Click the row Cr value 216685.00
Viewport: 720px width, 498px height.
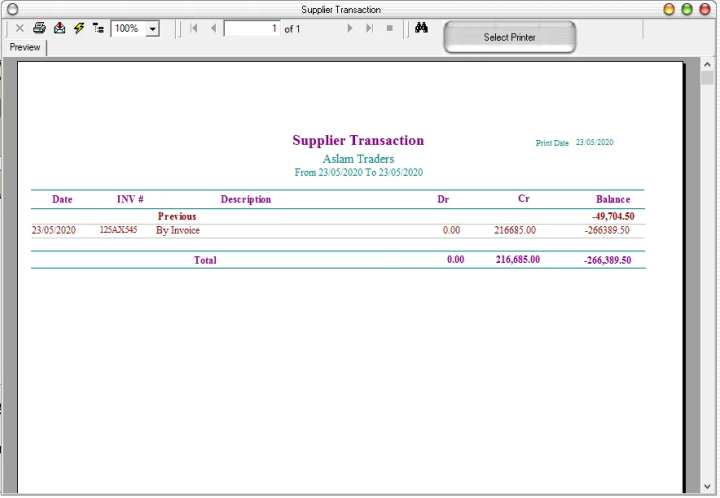click(515, 230)
